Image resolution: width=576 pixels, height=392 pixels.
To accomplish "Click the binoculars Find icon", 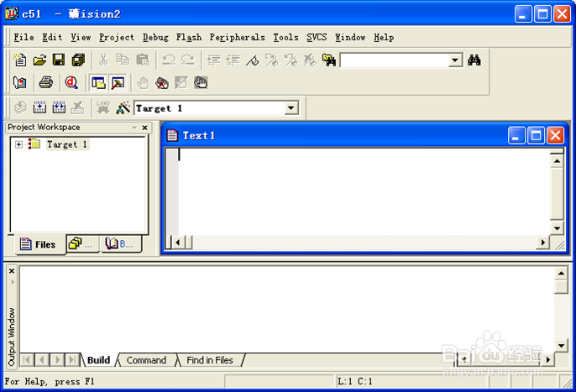I will coord(474,60).
